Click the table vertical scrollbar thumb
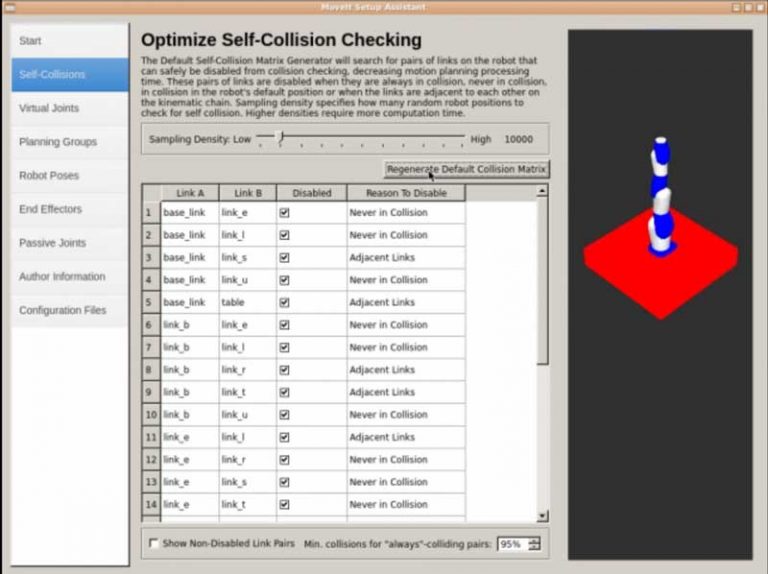Viewport: 768px width, 574px height. tap(542, 281)
